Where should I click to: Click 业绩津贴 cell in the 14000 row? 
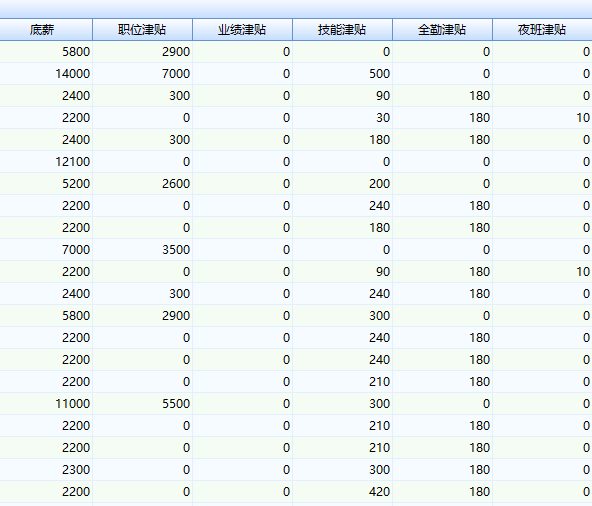tap(242, 74)
